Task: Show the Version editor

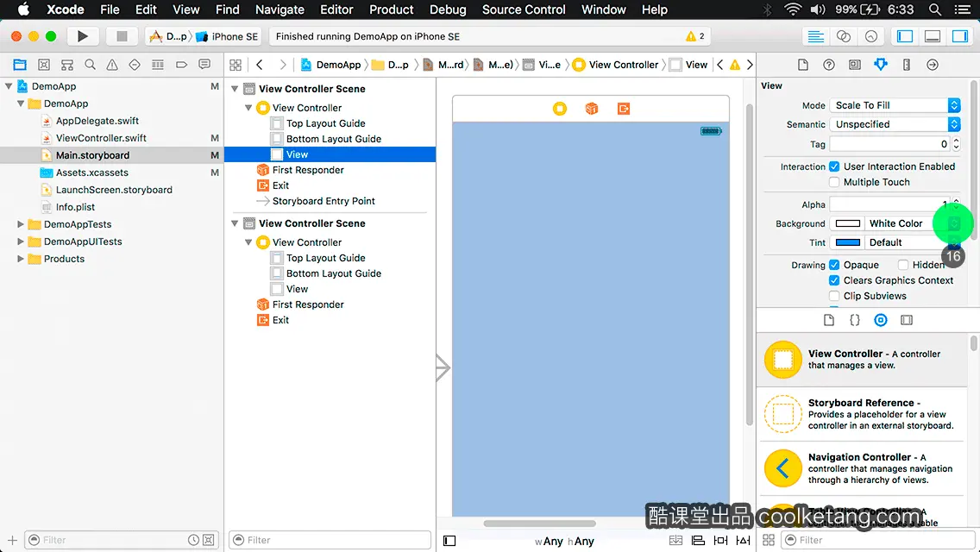Action: (x=870, y=36)
